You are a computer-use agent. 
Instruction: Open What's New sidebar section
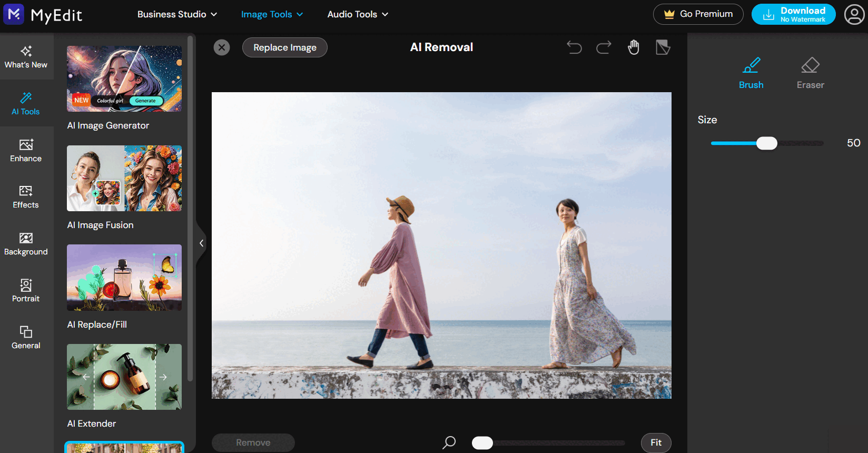coord(26,57)
